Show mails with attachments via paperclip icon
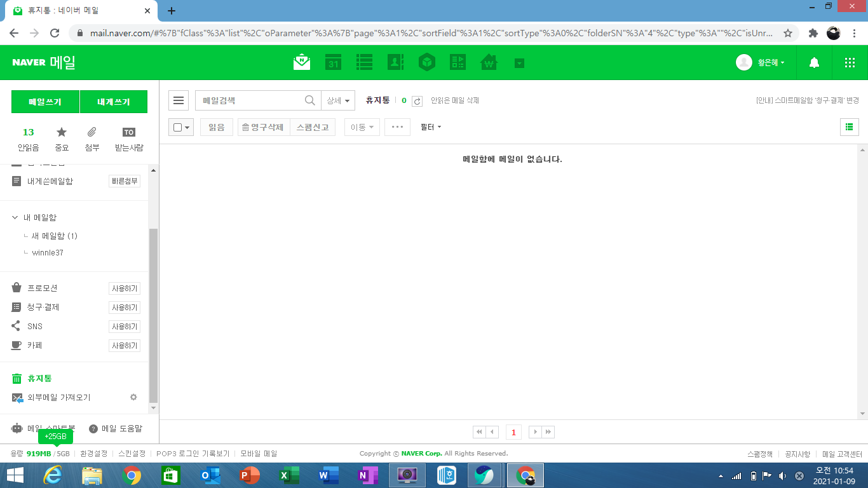The height and width of the screenshot is (488, 868). pos(92,139)
